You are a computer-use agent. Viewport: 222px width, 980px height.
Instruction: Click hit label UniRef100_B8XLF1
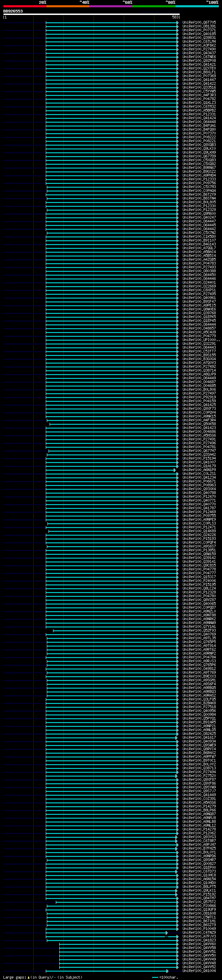[x=199, y=72]
